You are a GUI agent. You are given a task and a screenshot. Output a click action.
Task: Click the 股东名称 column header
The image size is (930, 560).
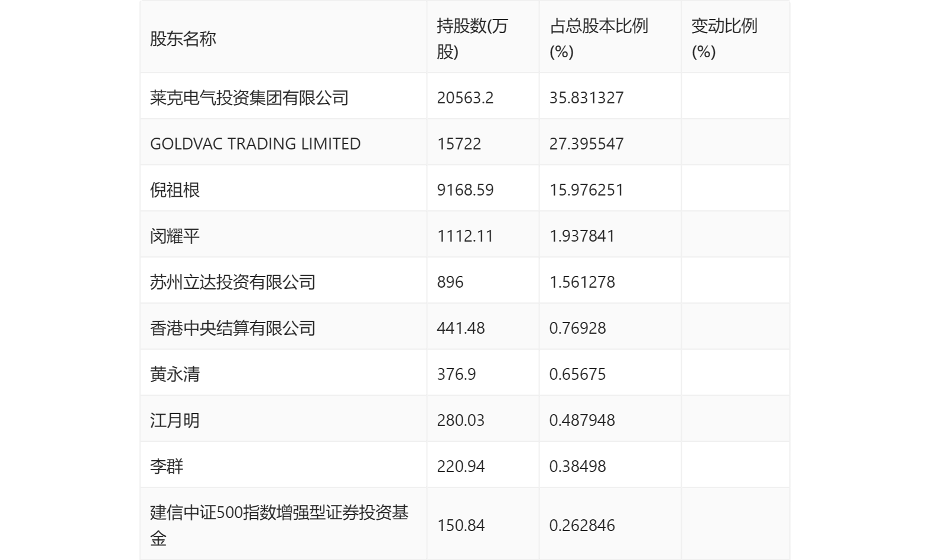(x=183, y=39)
